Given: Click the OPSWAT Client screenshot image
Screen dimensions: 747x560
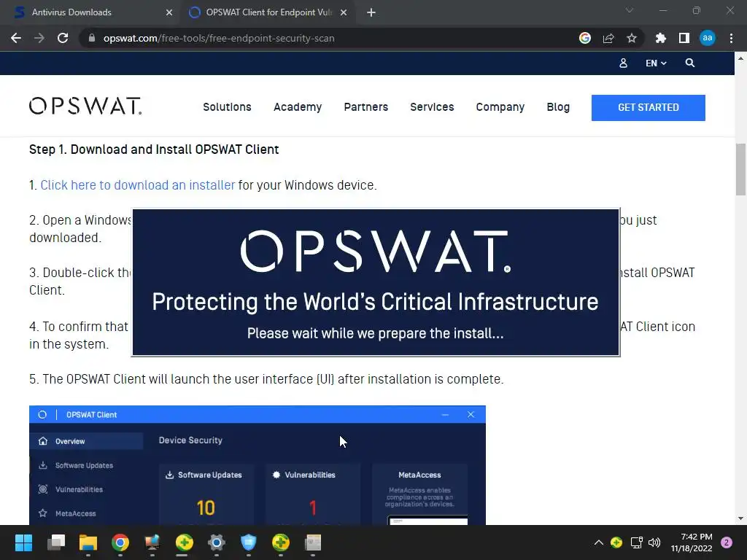Looking at the screenshot, I should 258,465.
